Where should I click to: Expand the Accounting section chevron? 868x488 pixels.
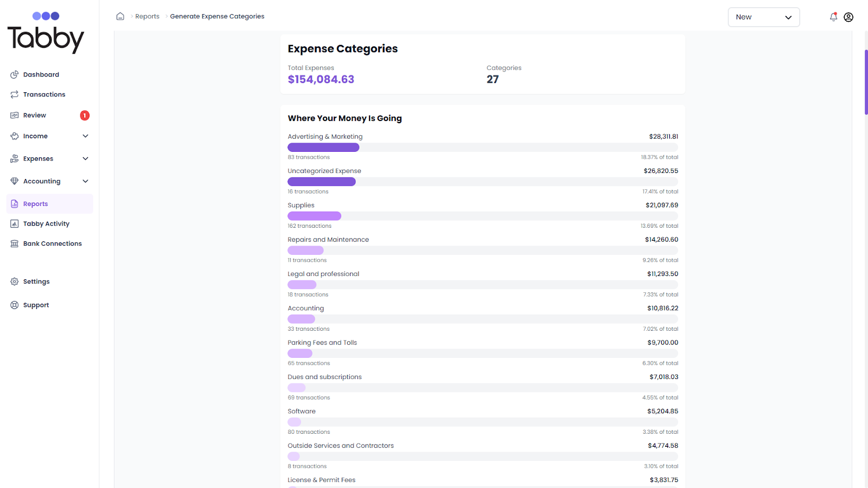point(85,181)
